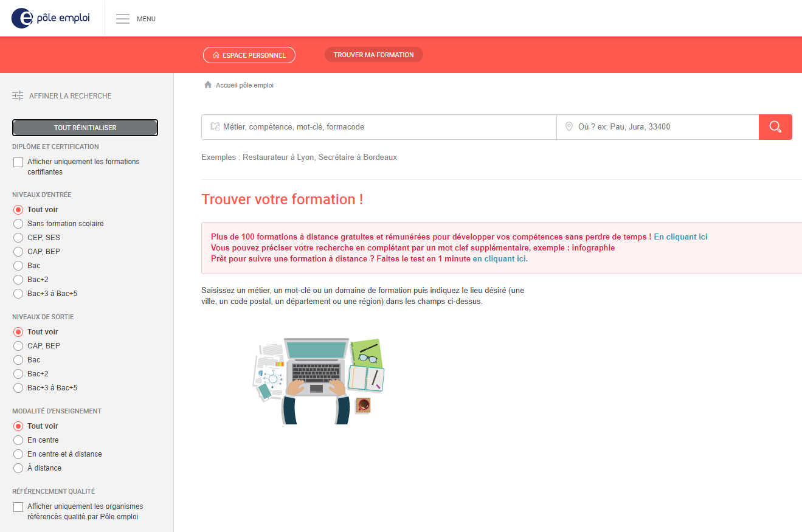
Task: Click the métier icon in keyword search field
Action: pyautogui.click(x=215, y=127)
